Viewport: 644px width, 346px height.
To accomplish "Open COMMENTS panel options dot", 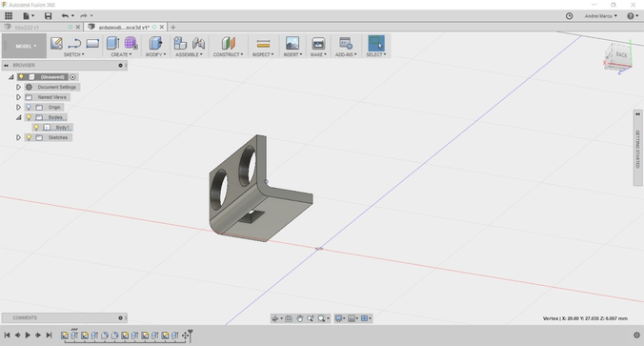I will tap(120, 318).
